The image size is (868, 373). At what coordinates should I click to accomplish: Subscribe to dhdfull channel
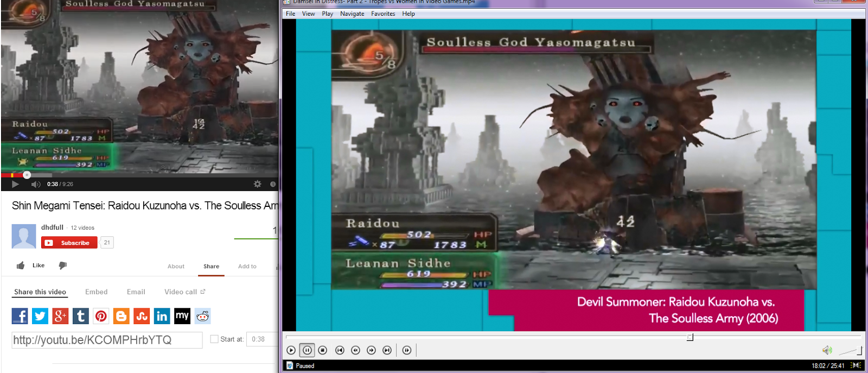(x=69, y=243)
